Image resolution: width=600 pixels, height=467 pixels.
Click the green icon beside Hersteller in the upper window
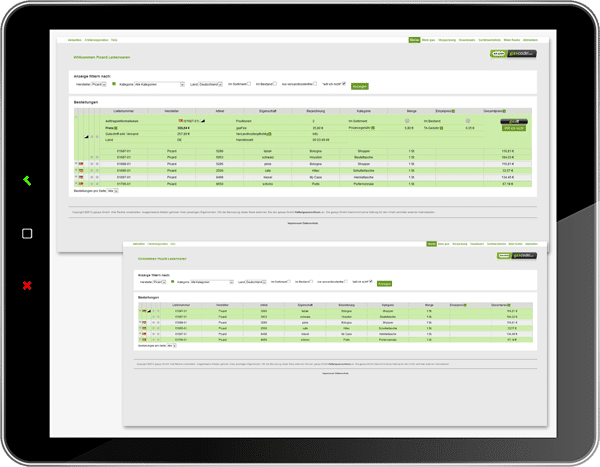tap(114, 84)
